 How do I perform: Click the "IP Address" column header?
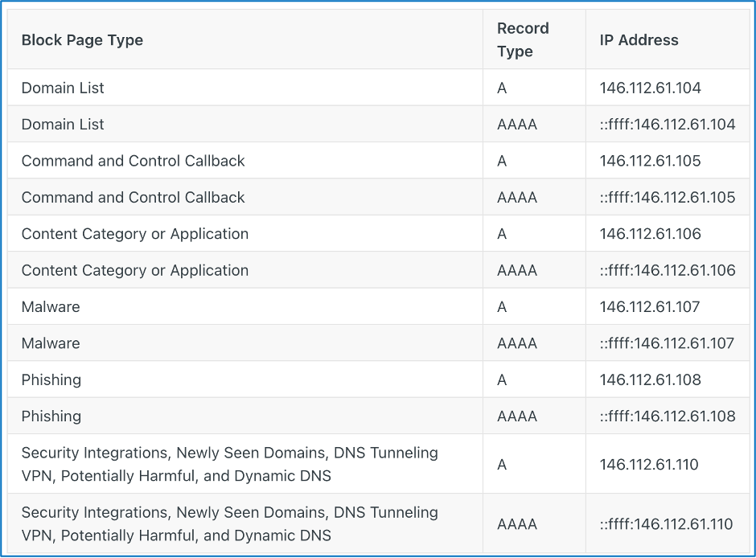pyautogui.click(x=639, y=40)
